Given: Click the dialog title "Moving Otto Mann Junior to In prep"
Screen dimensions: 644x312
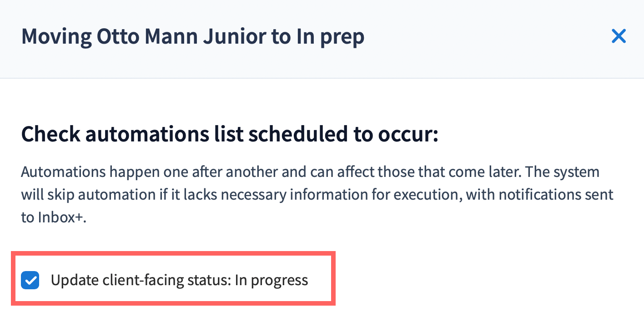Looking at the screenshot, I should (x=192, y=36).
